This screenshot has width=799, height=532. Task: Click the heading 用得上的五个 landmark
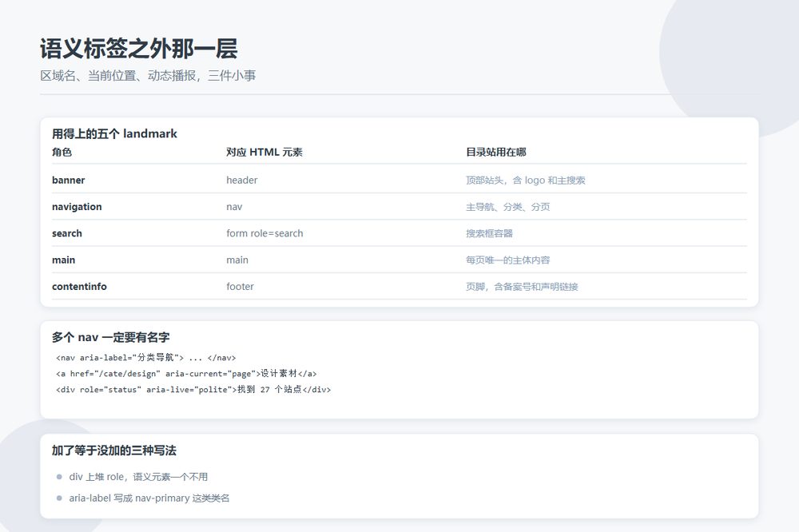click(114, 133)
